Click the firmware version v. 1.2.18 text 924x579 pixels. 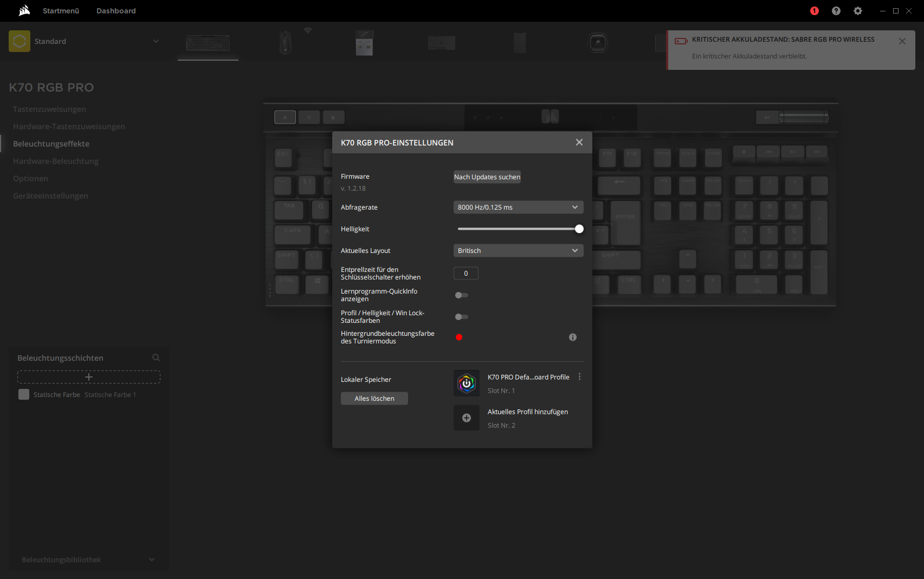coord(353,188)
